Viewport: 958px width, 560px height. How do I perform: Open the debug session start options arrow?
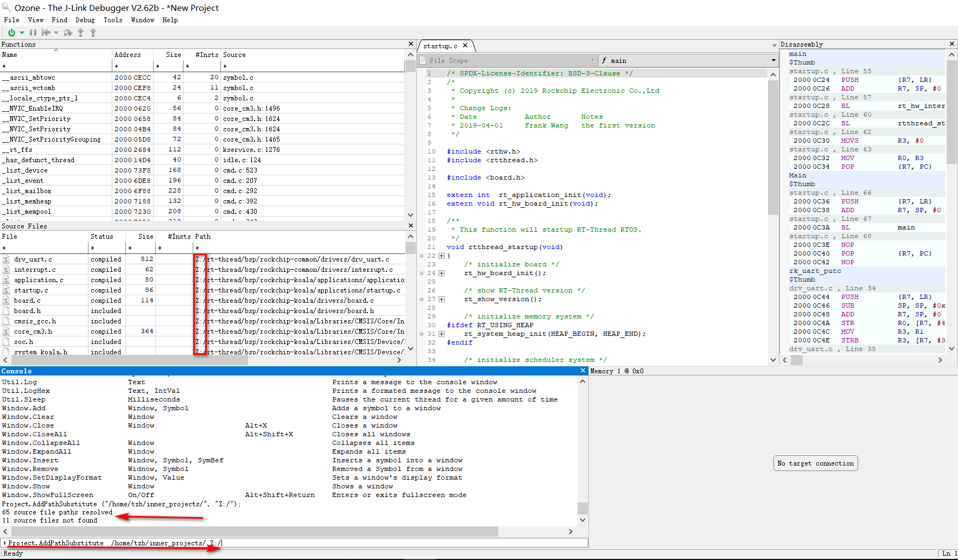pyautogui.click(x=22, y=33)
